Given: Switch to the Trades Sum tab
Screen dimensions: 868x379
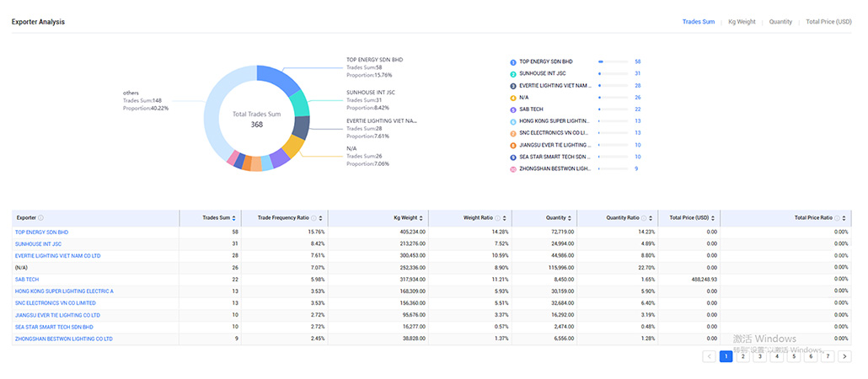Looking at the screenshot, I should (698, 22).
